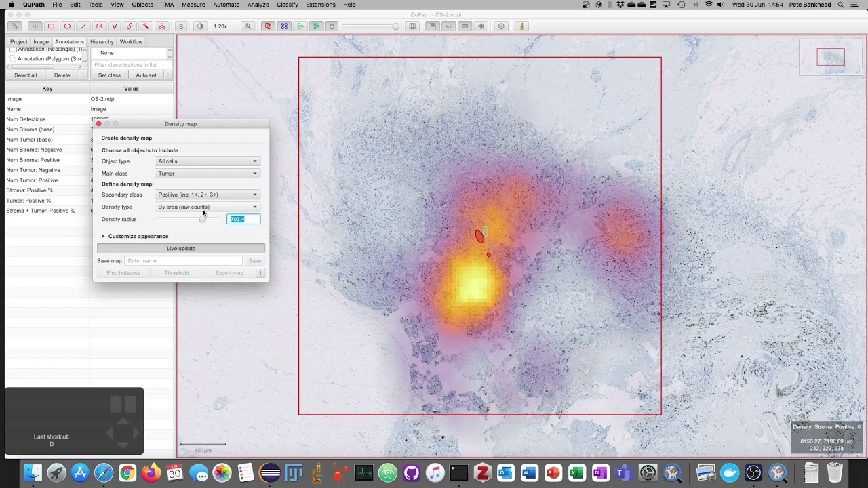Viewport: 868px width, 488px height.
Task: Switch to the Image tab
Action: point(41,42)
